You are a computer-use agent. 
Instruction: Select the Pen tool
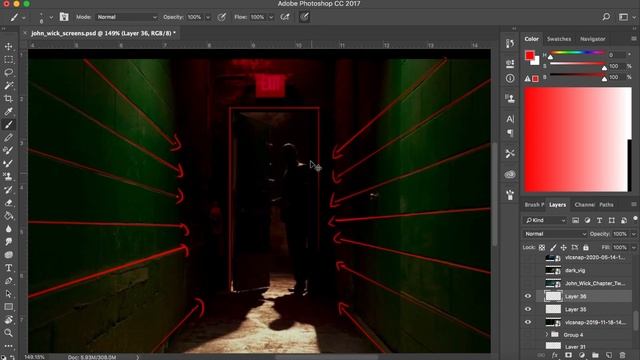pos(9,281)
